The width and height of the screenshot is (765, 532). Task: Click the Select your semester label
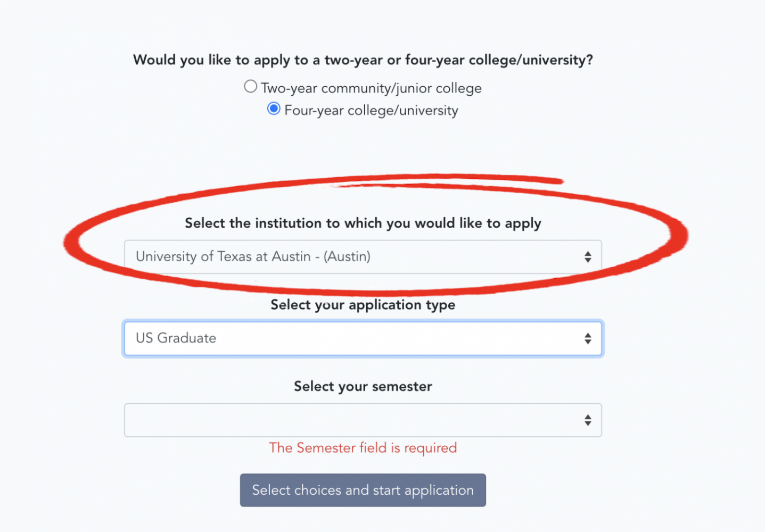363,386
